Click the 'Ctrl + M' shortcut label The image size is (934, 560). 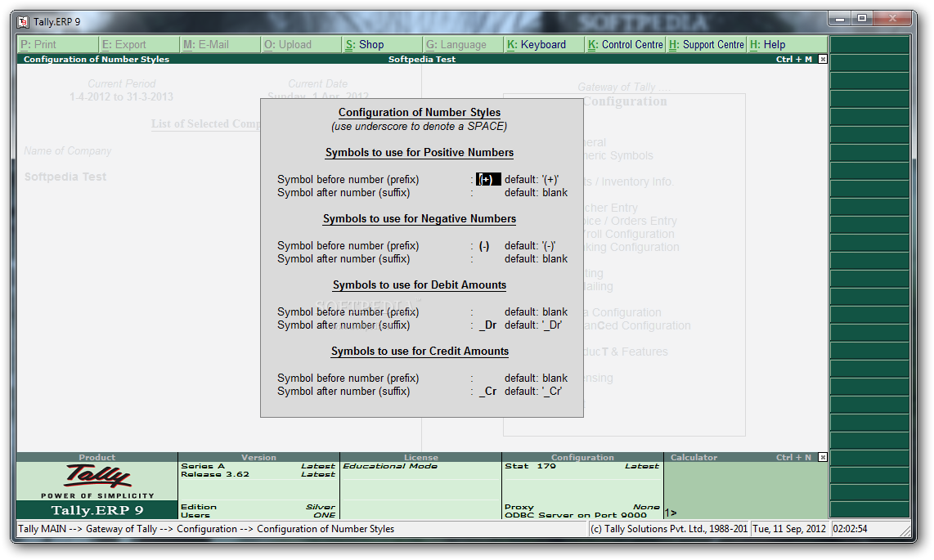794,59
